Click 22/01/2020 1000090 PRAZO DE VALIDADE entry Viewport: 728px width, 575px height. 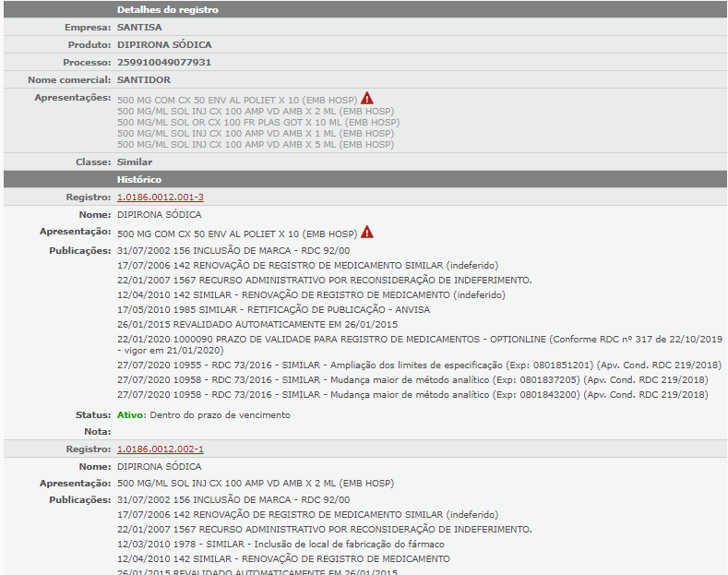point(420,345)
